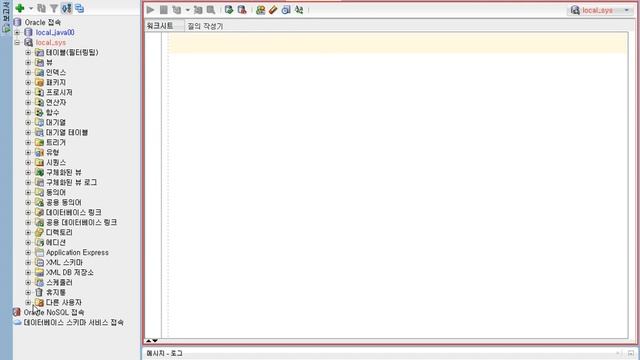Screen dimensions: 640x360
Task: Open the 보고서 side tab
Action: pyautogui.click(x=6, y=17)
